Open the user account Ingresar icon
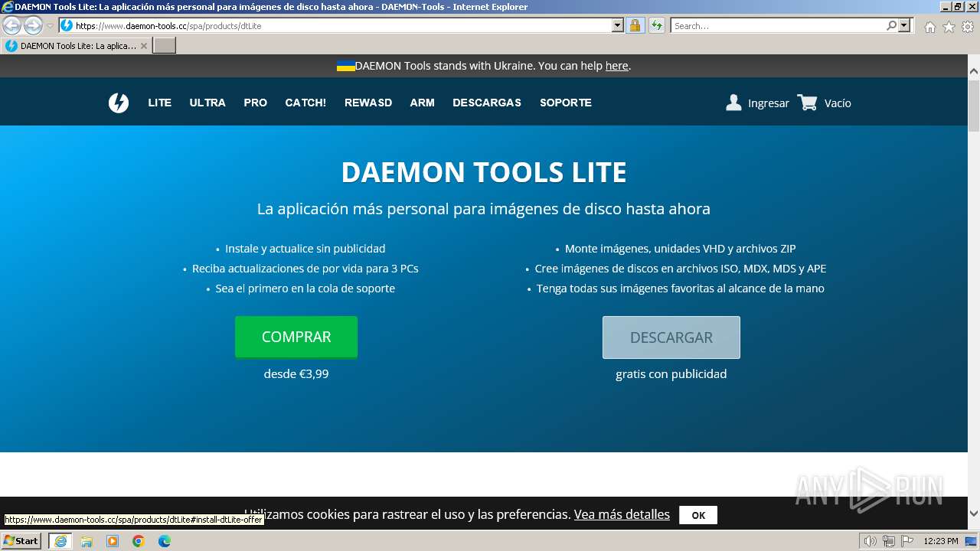Screen dimensions: 980x551 (733, 103)
